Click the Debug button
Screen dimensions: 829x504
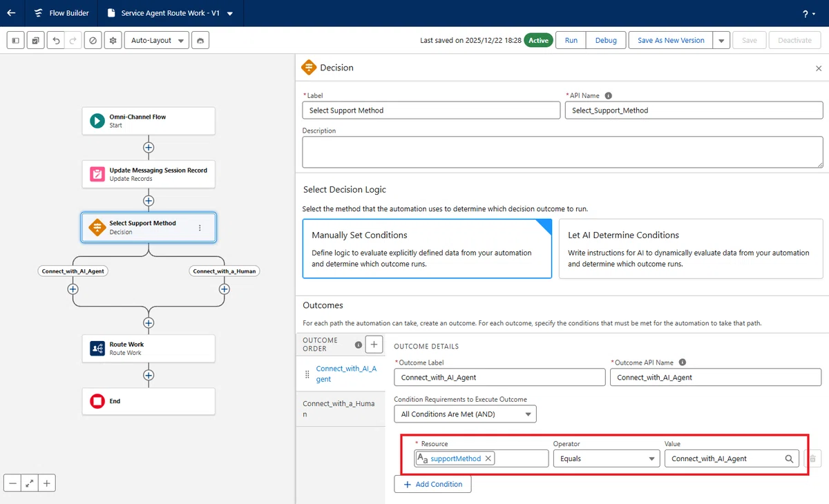606,40
